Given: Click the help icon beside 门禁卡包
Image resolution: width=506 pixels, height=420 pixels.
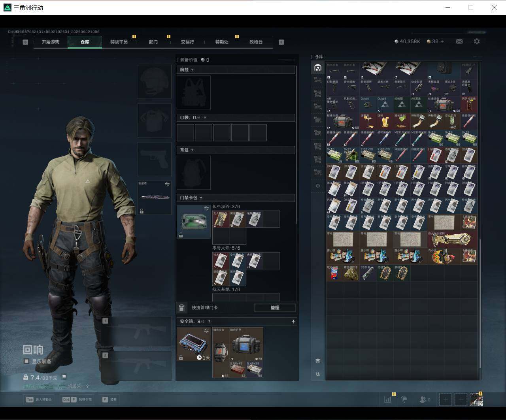Looking at the screenshot, I should point(201,198).
